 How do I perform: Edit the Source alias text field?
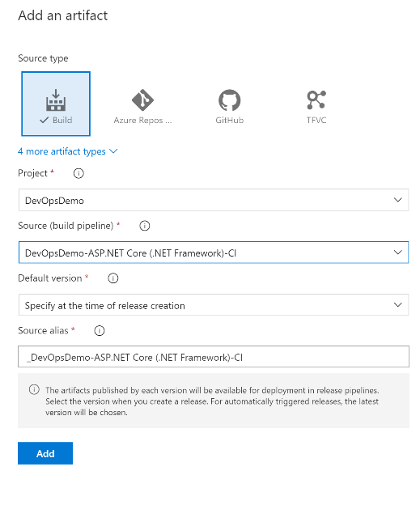(214, 357)
